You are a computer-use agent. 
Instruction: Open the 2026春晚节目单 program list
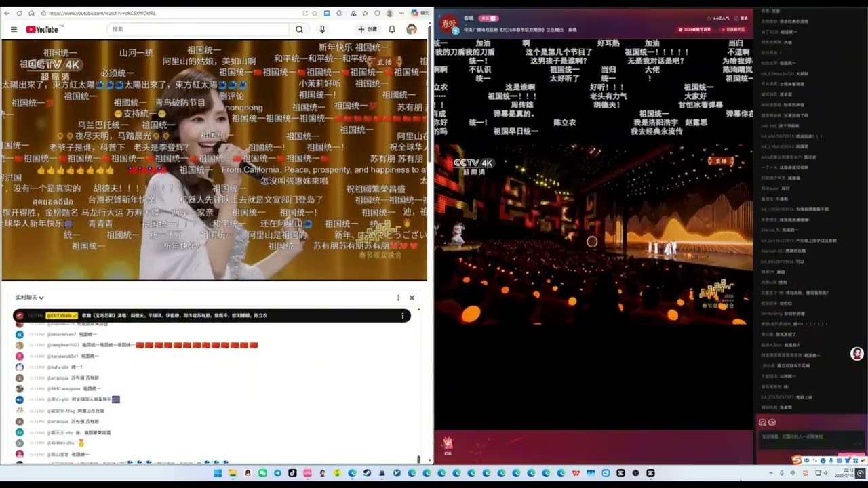pyautogui.click(x=695, y=29)
